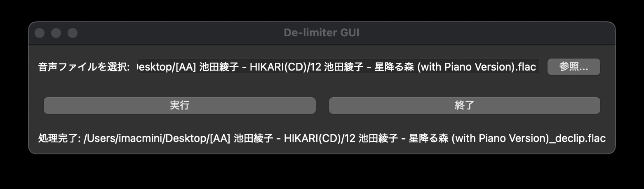Click the gray close dot in title bar
Viewport: 644px width, 189px height.
(x=40, y=33)
